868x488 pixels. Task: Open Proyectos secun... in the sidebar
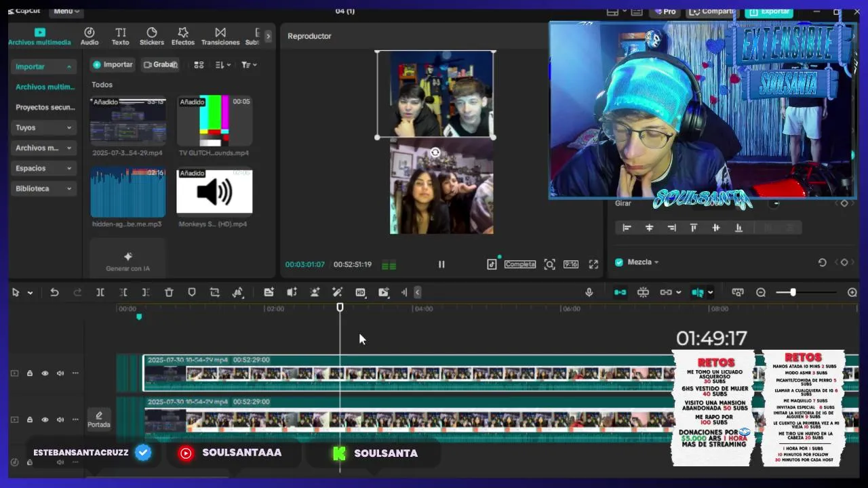[x=45, y=107]
